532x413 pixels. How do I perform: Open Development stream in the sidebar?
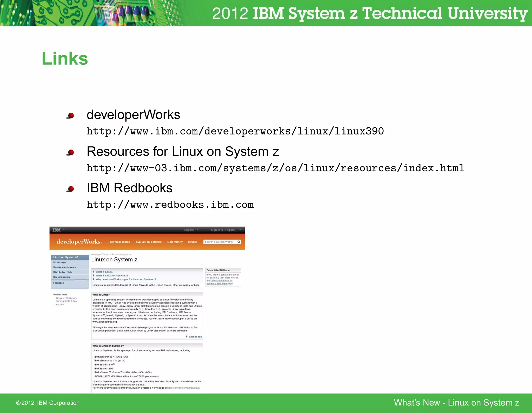pos(64,267)
